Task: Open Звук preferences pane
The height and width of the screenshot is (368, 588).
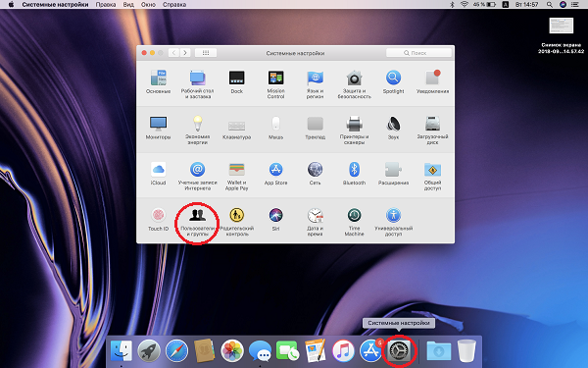Action: [393, 128]
